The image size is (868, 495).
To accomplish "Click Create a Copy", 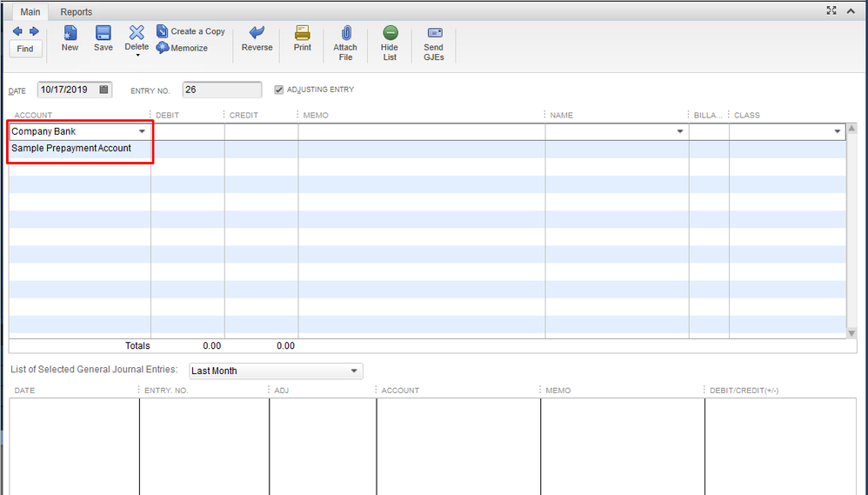I will point(190,31).
